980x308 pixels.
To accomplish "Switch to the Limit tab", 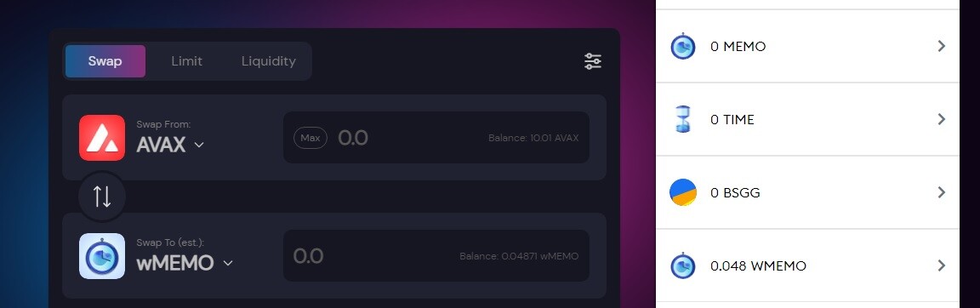I will click(187, 61).
